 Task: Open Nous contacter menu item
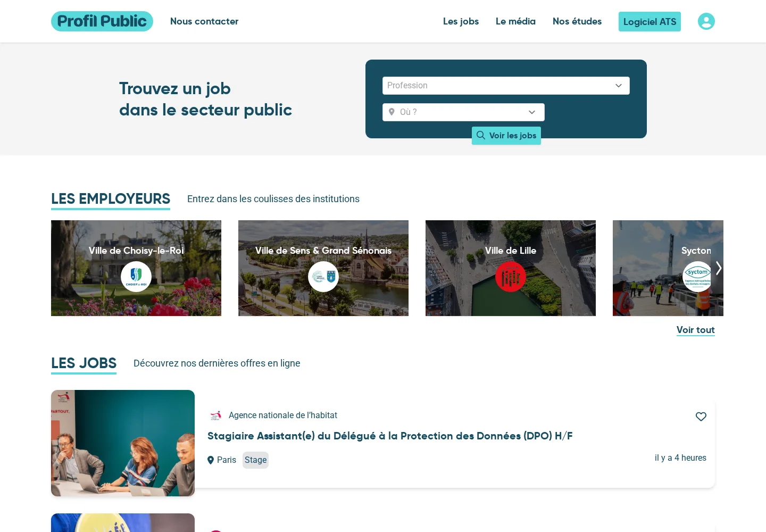204,21
